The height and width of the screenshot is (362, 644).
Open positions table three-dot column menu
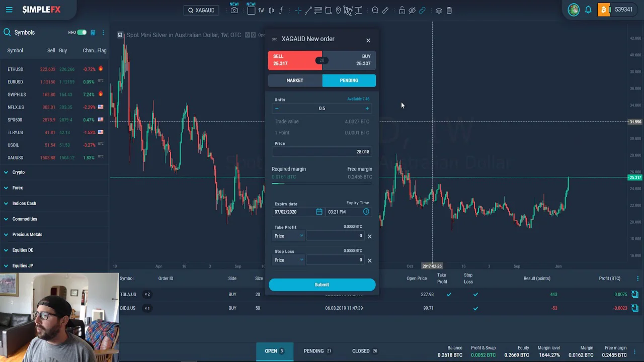pos(637,279)
